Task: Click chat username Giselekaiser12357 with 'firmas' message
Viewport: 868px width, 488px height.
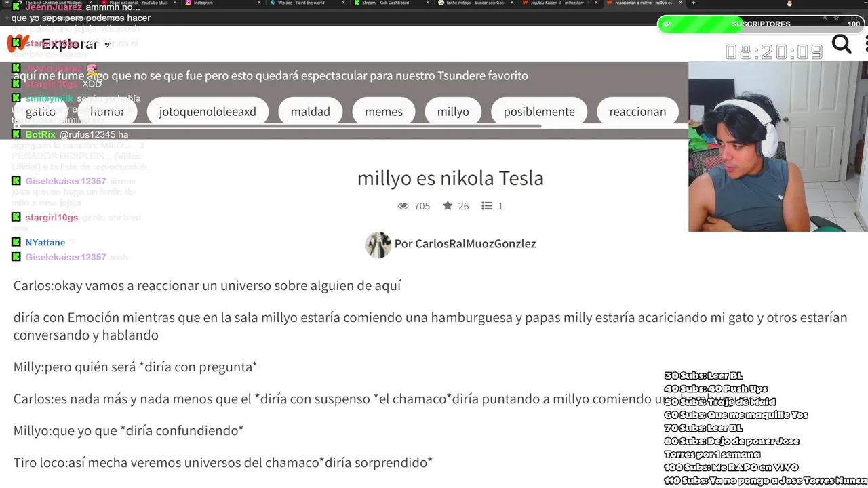Action: click(x=66, y=182)
